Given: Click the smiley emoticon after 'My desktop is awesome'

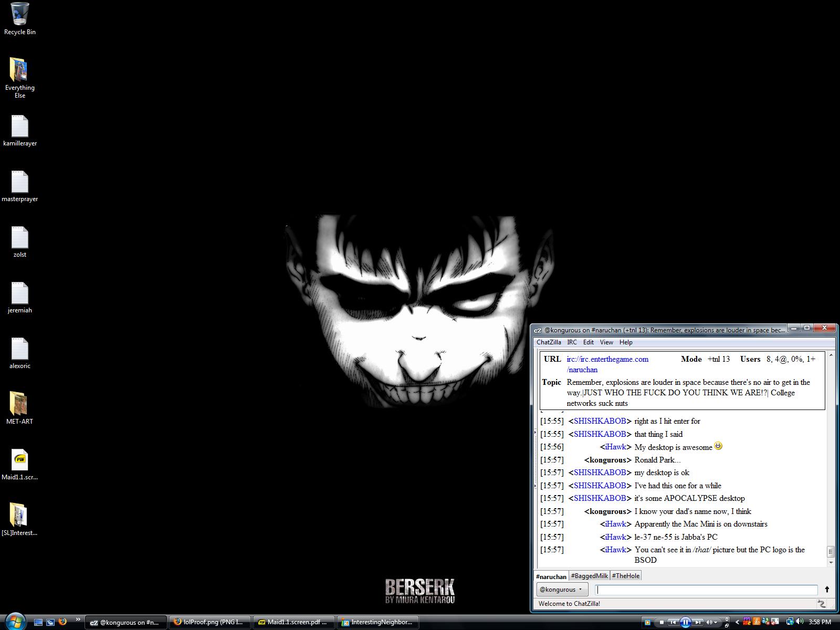Looking at the screenshot, I should [718, 446].
